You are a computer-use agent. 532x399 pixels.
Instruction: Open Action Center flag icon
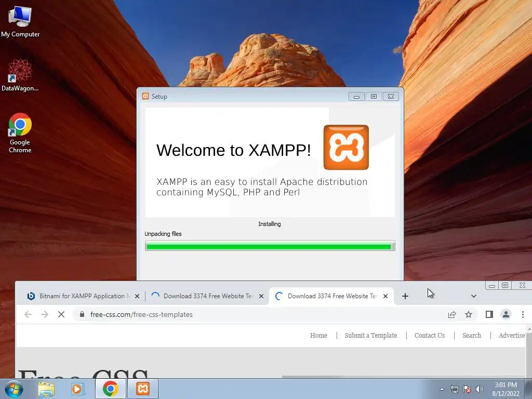tap(467, 389)
